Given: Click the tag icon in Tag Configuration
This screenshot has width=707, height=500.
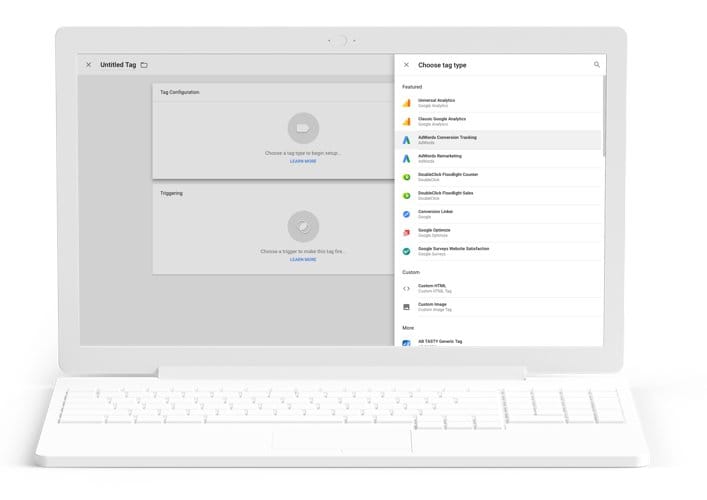Looking at the screenshot, I should [303, 128].
